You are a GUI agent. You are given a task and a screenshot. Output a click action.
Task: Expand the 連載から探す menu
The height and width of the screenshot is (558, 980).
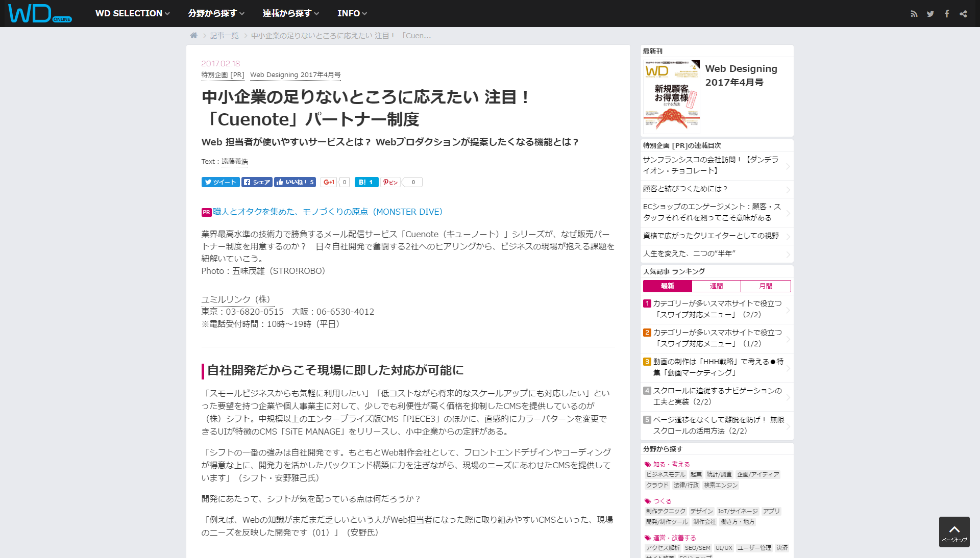click(290, 13)
